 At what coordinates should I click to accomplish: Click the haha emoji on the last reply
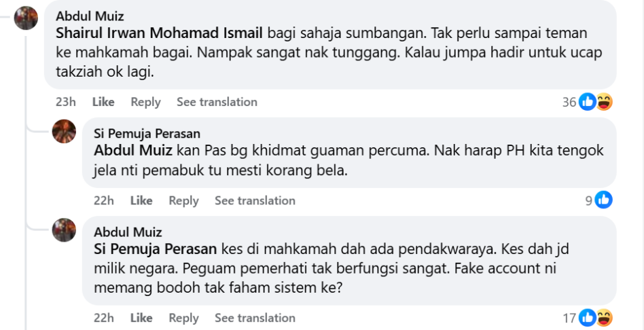coord(604,318)
